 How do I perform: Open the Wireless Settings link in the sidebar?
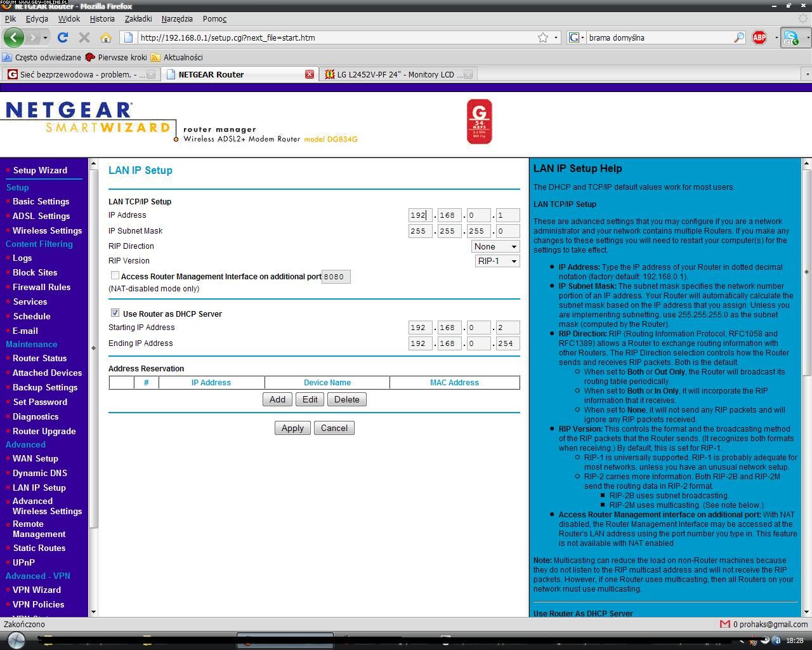tap(47, 230)
